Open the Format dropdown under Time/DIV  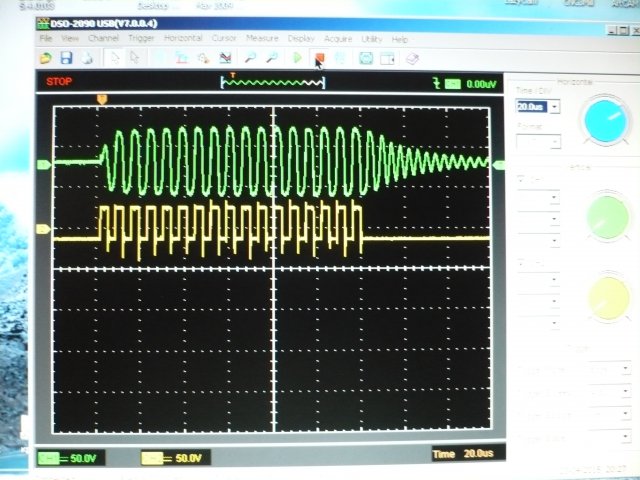click(x=554, y=142)
